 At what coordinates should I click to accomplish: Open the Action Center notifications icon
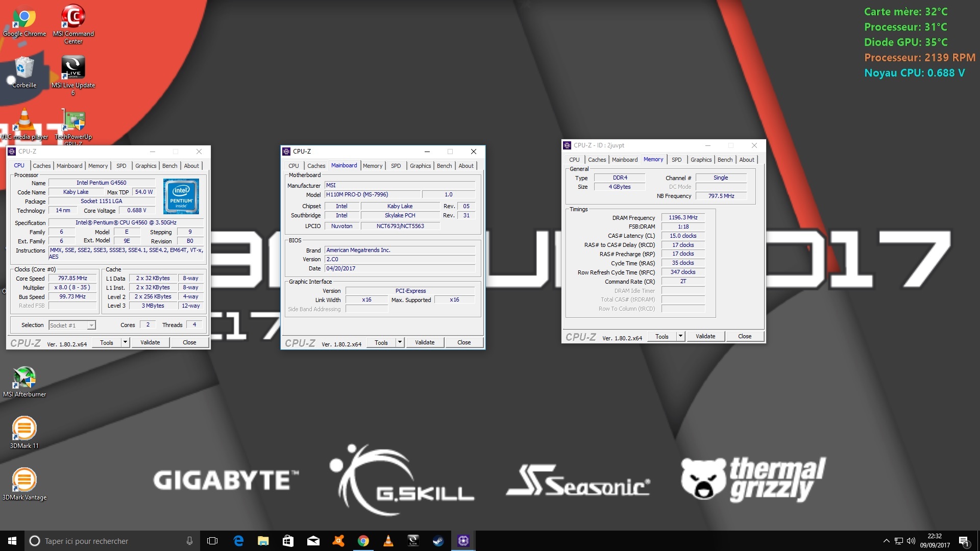point(964,541)
